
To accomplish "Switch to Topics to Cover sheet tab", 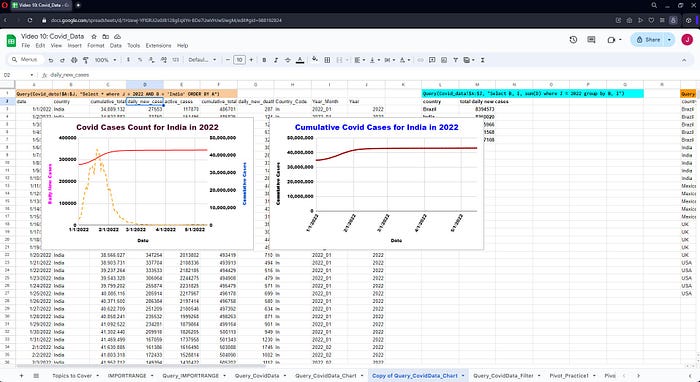I will pyautogui.click(x=71, y=376).
